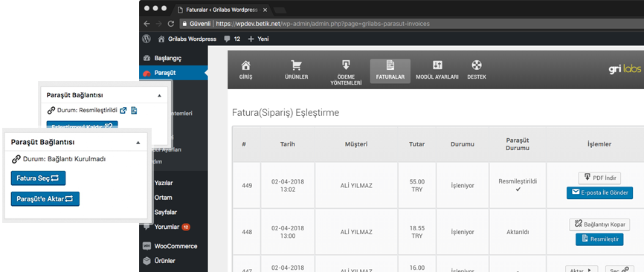The image size is (644, 272).
Task: Click the gri labs logo
Action: (x=624, y=69)
